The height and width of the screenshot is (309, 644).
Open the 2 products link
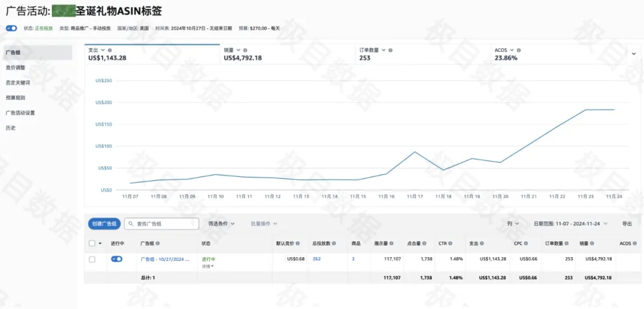(353, 259)
